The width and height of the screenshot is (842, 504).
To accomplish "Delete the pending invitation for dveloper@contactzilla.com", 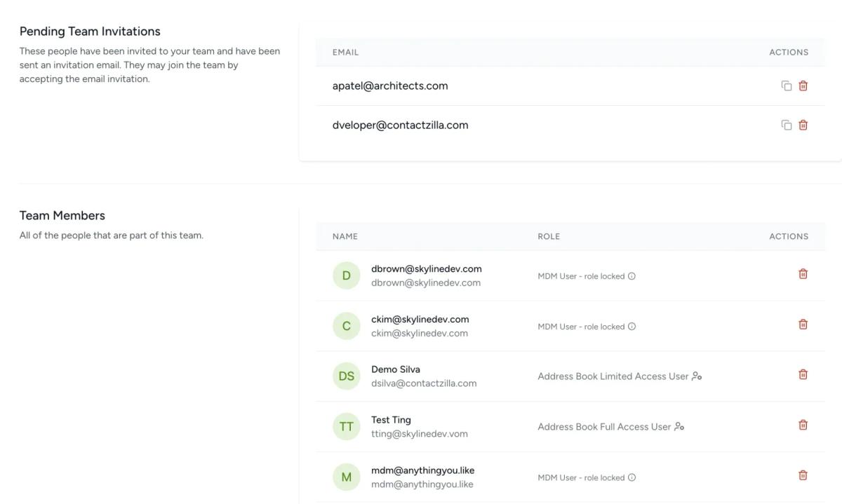I will (x=803, y=124).
